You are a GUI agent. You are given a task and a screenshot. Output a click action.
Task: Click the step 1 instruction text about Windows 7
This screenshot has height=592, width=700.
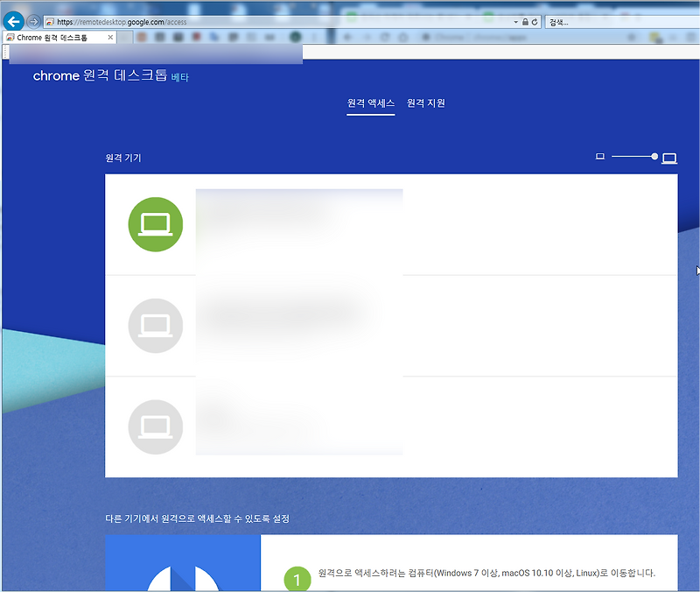486,573
